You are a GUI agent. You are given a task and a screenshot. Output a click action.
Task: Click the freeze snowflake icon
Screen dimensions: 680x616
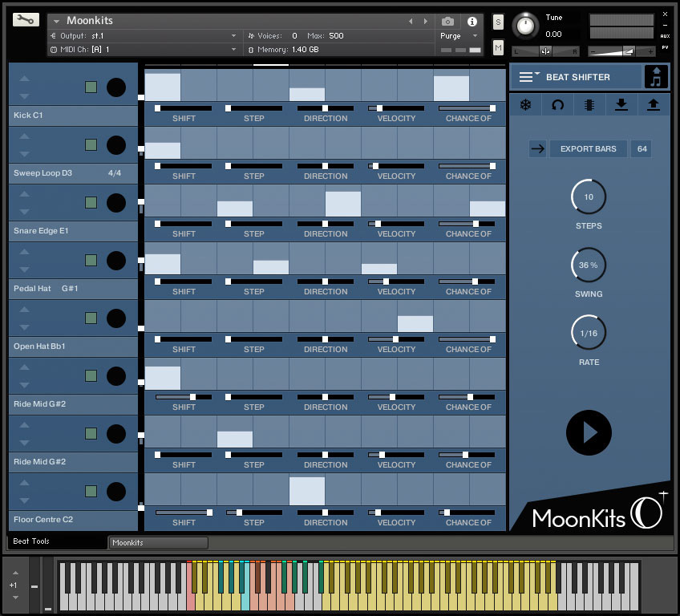pyautogui.click(x=525, y=104)
